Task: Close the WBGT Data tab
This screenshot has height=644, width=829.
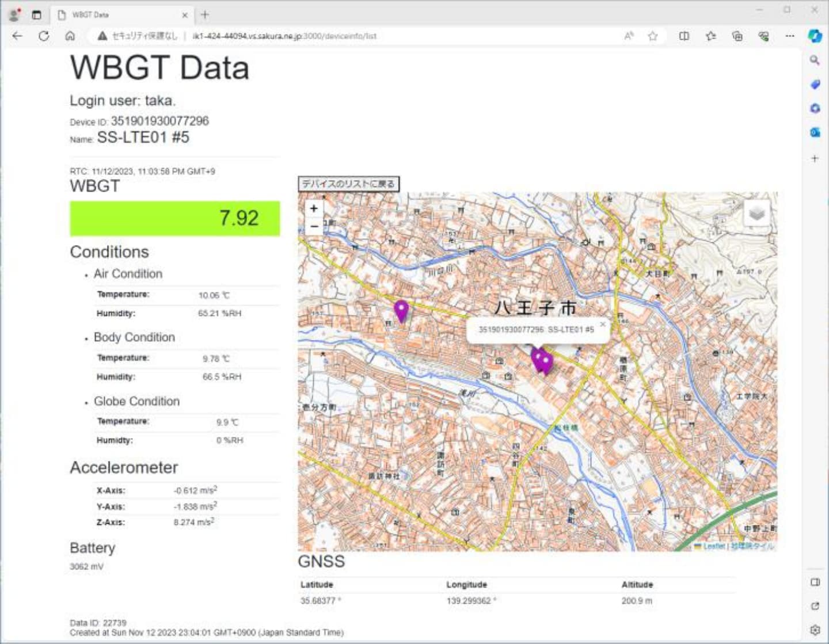Action: (x=185, y=15)
